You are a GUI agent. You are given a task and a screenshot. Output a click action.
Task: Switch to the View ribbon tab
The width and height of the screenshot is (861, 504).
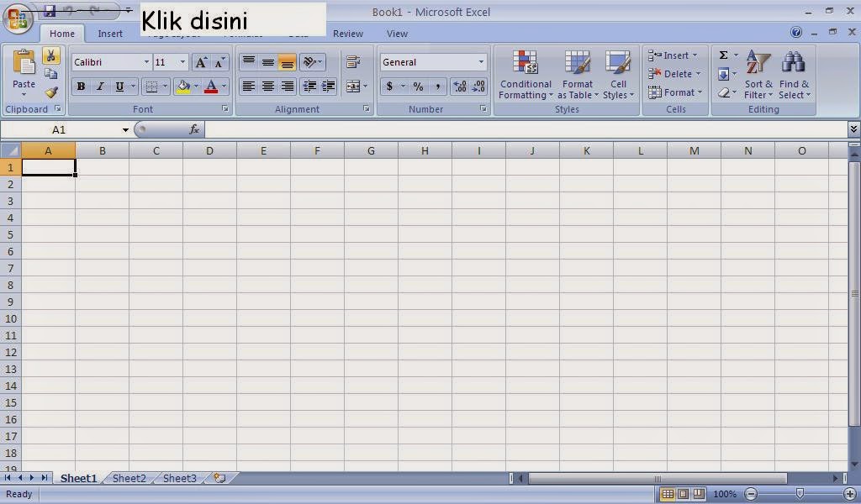coord(397,34)
